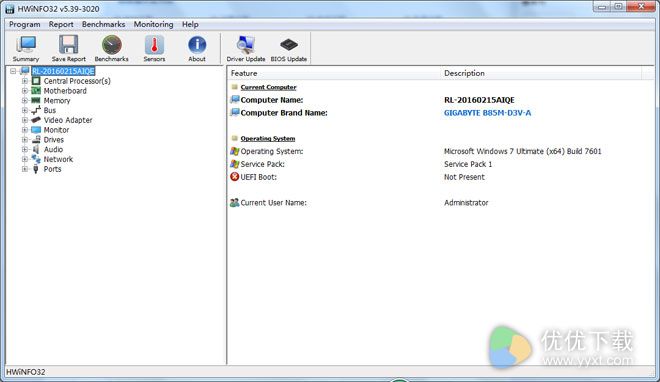660x382 pixels.
Task: Expand the Ports node
Action: click(25, 169)
